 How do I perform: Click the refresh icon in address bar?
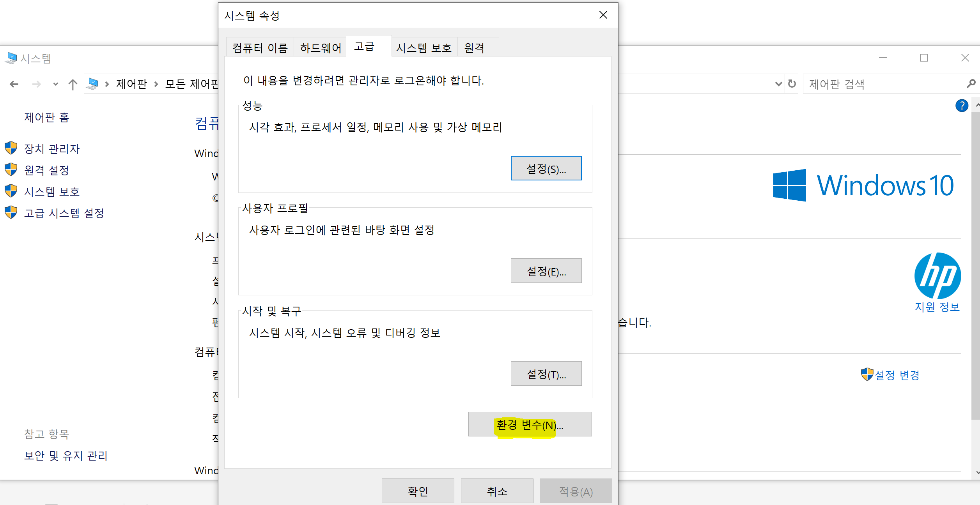pos(792,84)
